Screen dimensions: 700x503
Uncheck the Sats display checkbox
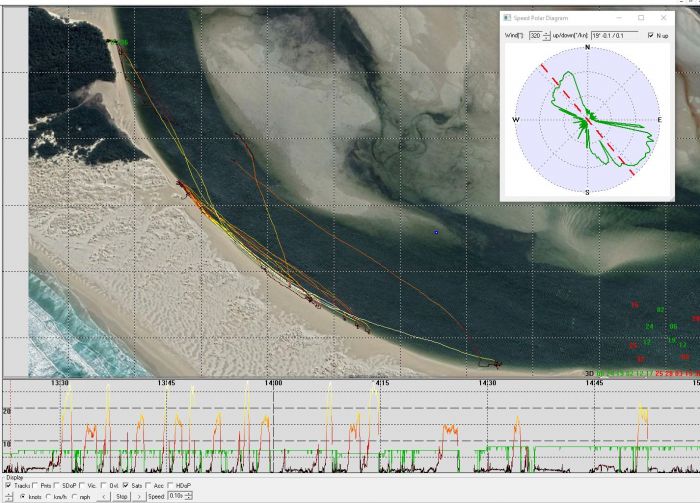[x=127, y=485]
